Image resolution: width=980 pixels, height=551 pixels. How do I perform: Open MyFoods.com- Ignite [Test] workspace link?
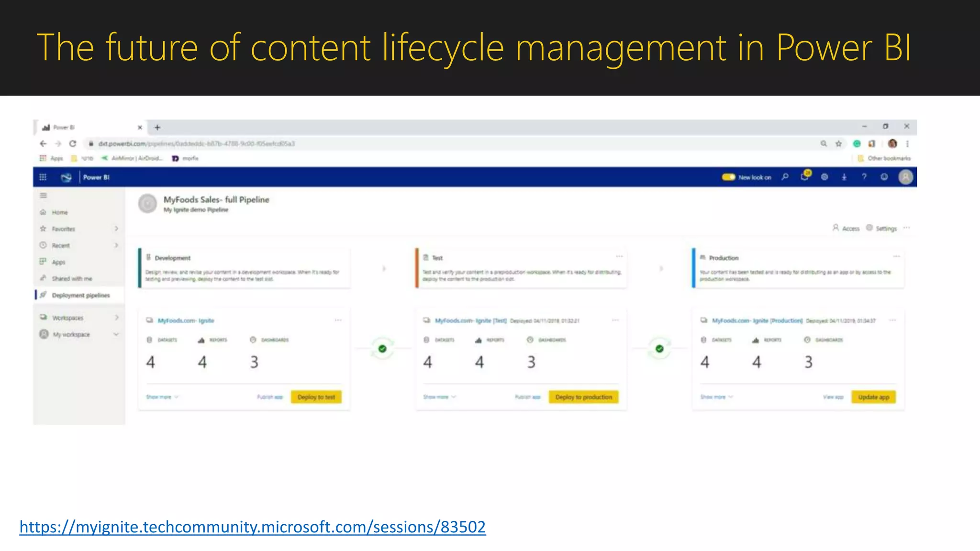pos(470,320)
